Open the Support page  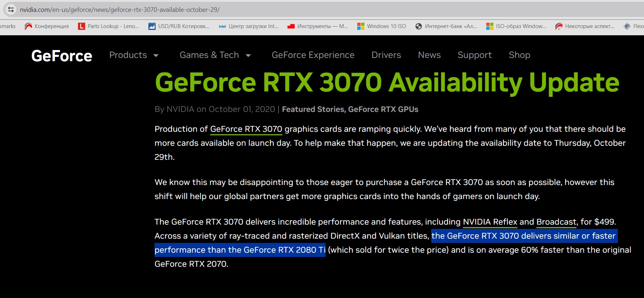[475, 55]
